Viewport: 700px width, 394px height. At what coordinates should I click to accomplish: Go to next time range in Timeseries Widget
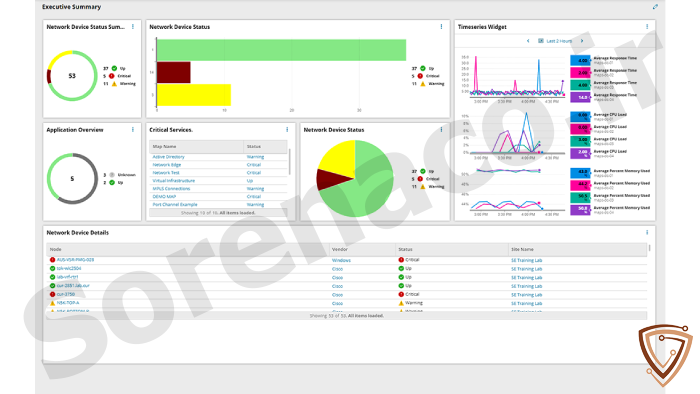coord(582,41)
